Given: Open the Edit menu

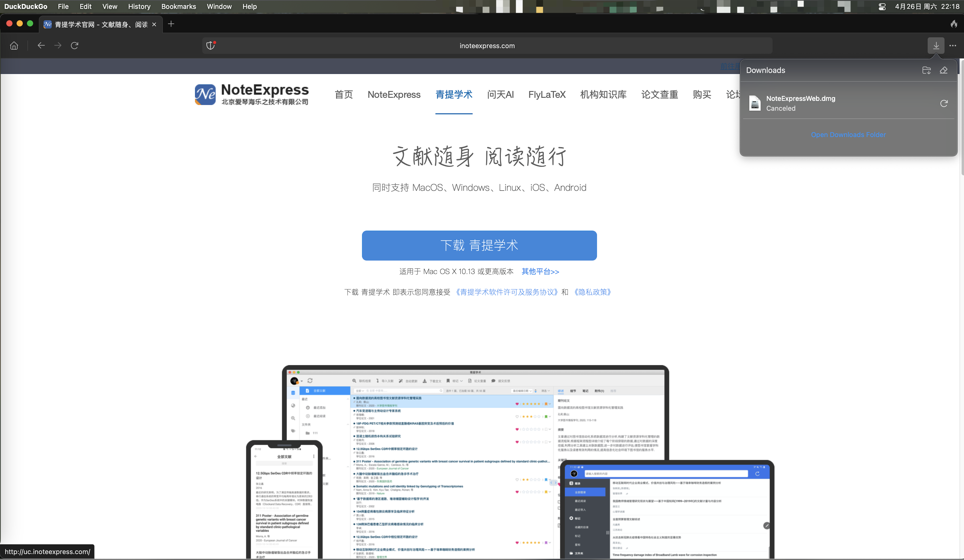Looking at the screenshot, I should (85, 6).
